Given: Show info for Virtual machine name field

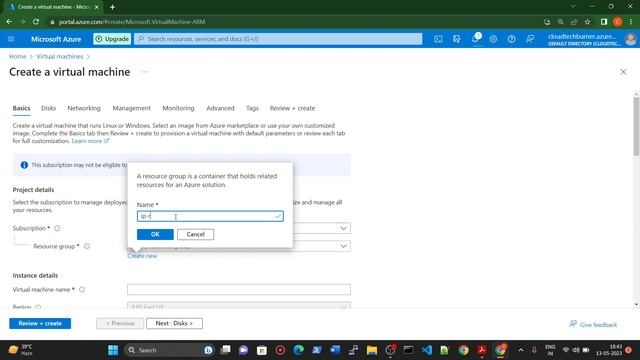Looking at the screenshot, I should point(82,289).
